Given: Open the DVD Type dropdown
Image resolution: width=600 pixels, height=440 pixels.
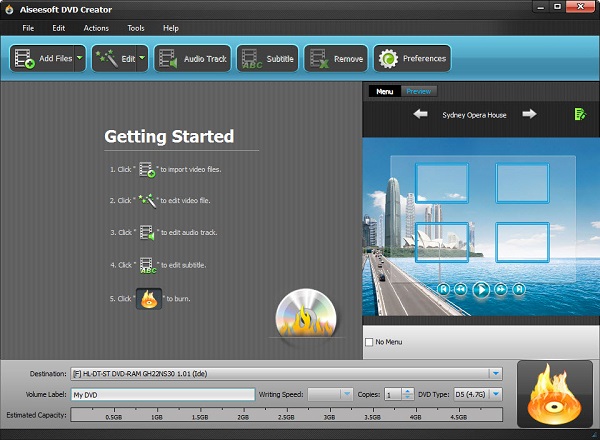Looking at the screenshot, I should click(495, 394).
